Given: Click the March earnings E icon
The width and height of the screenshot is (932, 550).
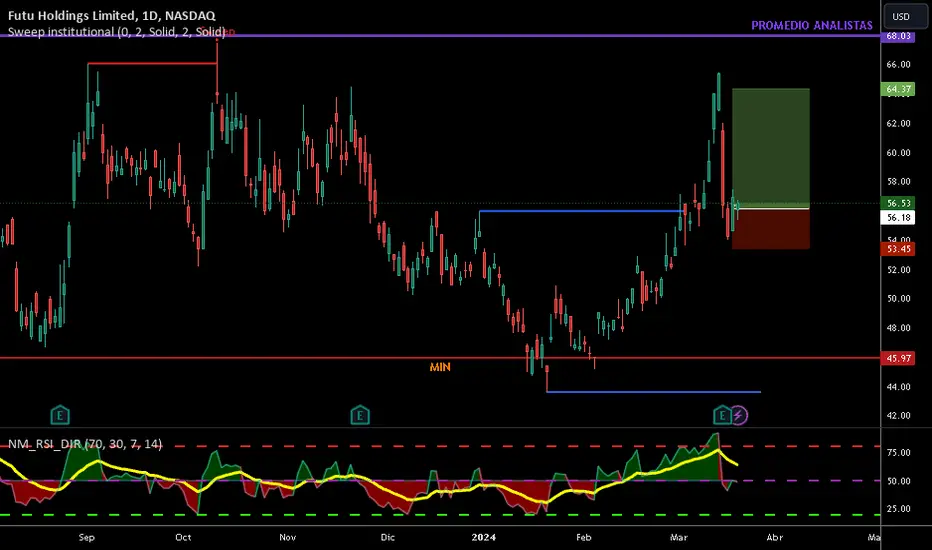Looking at the screenshot, I should pyautogui.click(x=722, y=415).
